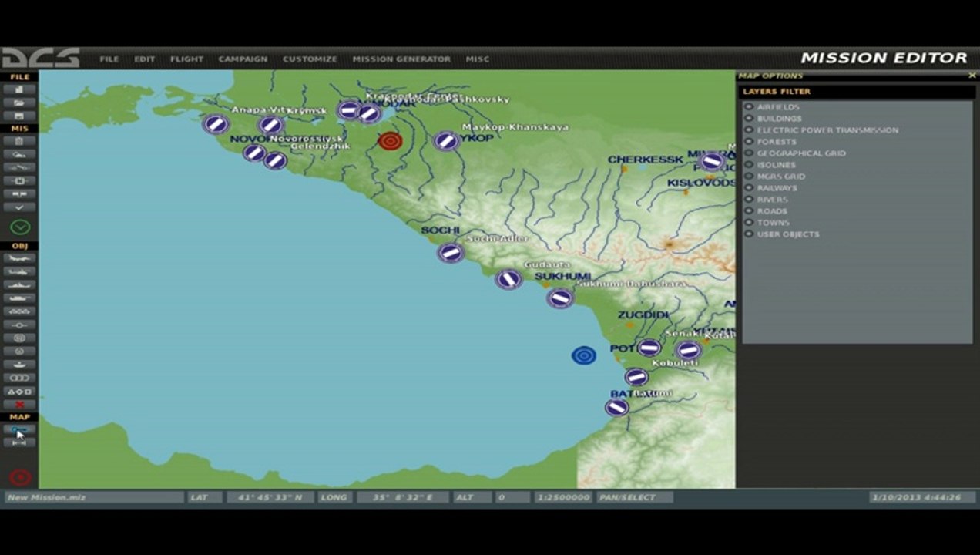This screenshot has height=555, width=980.
Task: Save mission floppy disk icon
Action: 19,116
